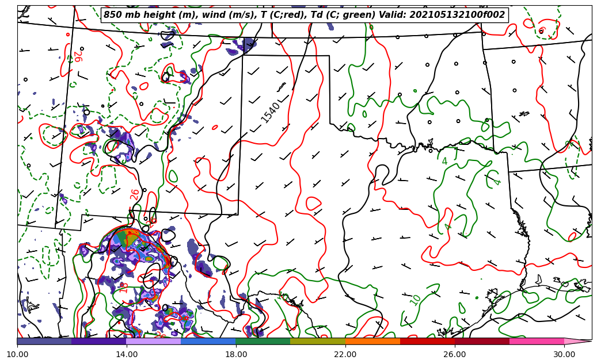The height and width of the screenshot is (364, 597).
Task: Click the pointed colorbar extension past 30
Action: [x=577, y=341]
